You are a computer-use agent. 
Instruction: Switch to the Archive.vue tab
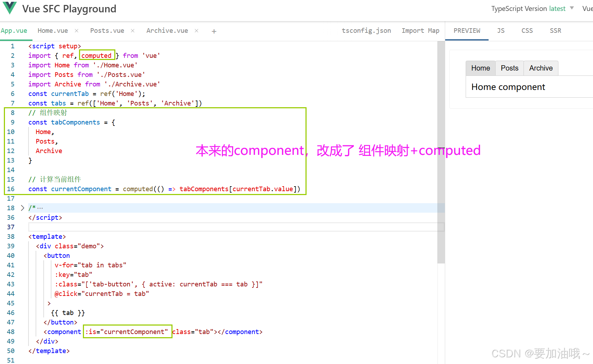(167, 31)
